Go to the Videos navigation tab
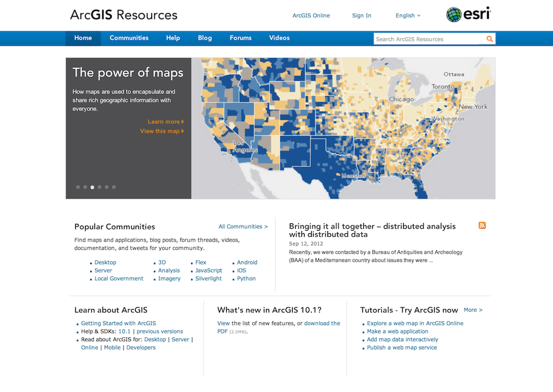553x392 pixels. pos(279,38)
